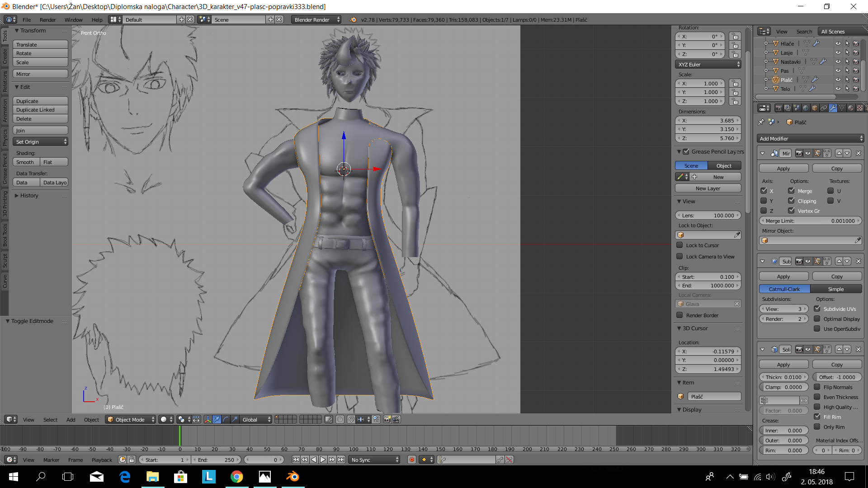This screenshot has height=488, width=868.
Task: Enable the Lock to Cursor checkbox
Action: [679, 245]
